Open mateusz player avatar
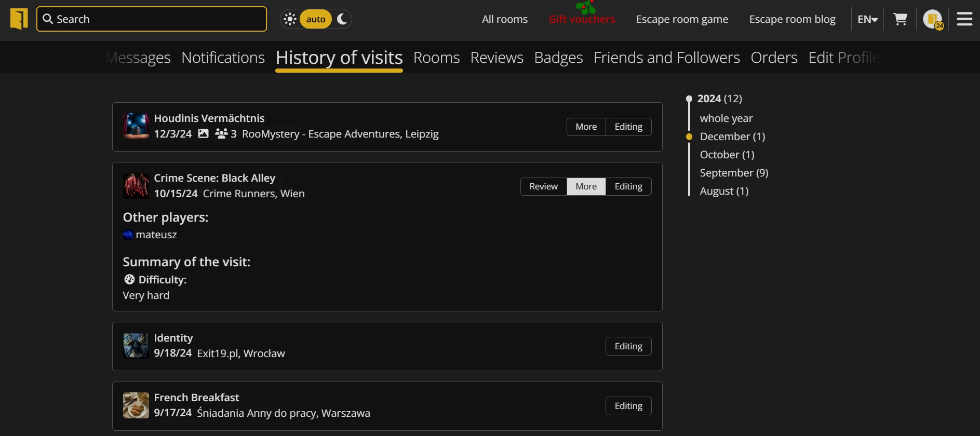The image size is (980, 436). 128,235
